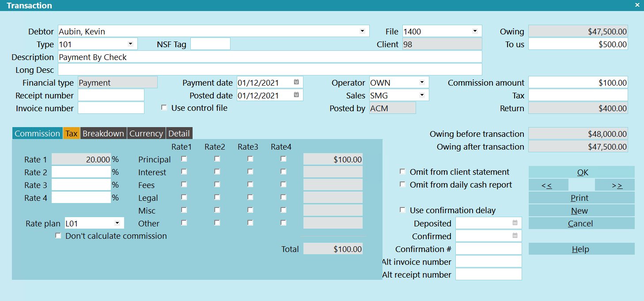Open the Confirmed date calendar icon
The width and height of the screenshot is (644, 301).
coord(515,236)
